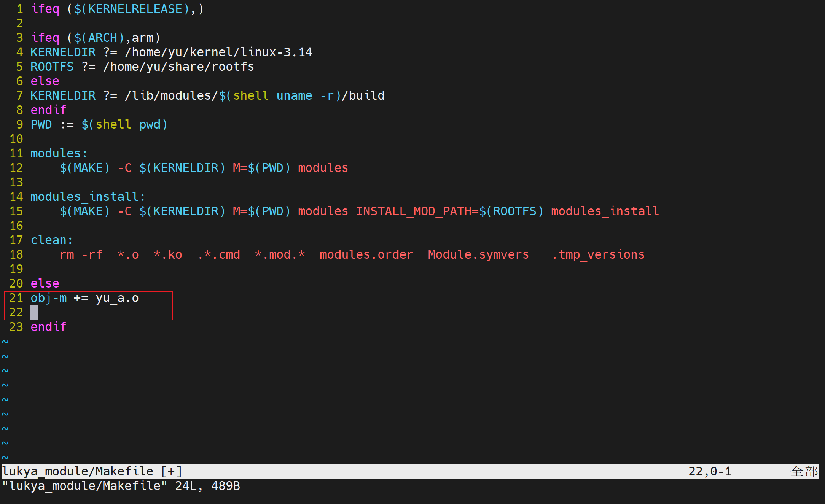Click the cursor block on line 22
825x504 pixels.
(x=34, y=312)
